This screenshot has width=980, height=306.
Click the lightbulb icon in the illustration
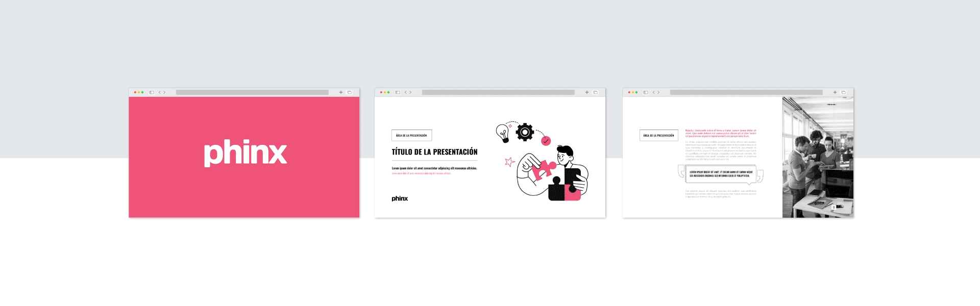click(x=503, y=133)
